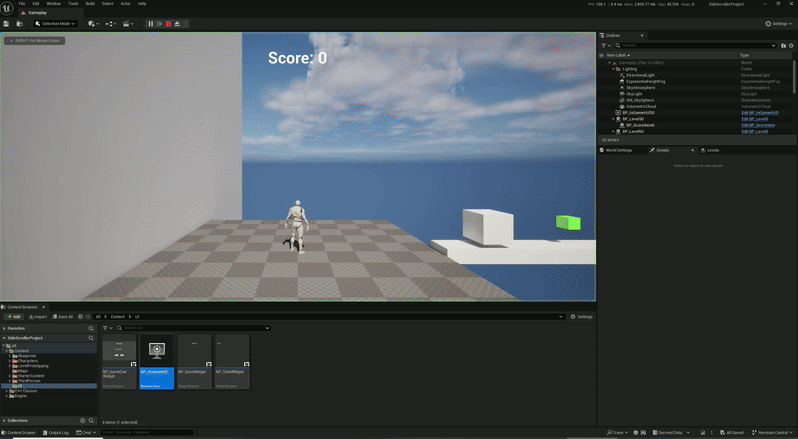Add a new collection with the plus icon

pyautogui.click(x=82, y=421)
